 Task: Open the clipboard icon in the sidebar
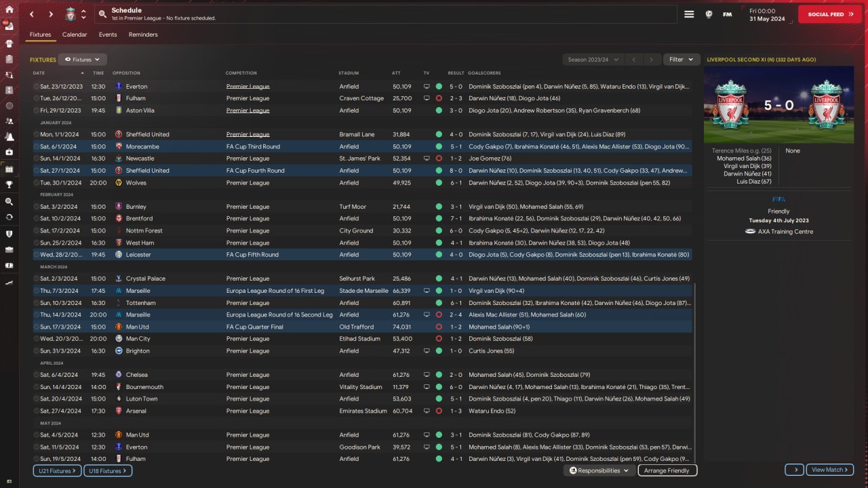point(9,59)
